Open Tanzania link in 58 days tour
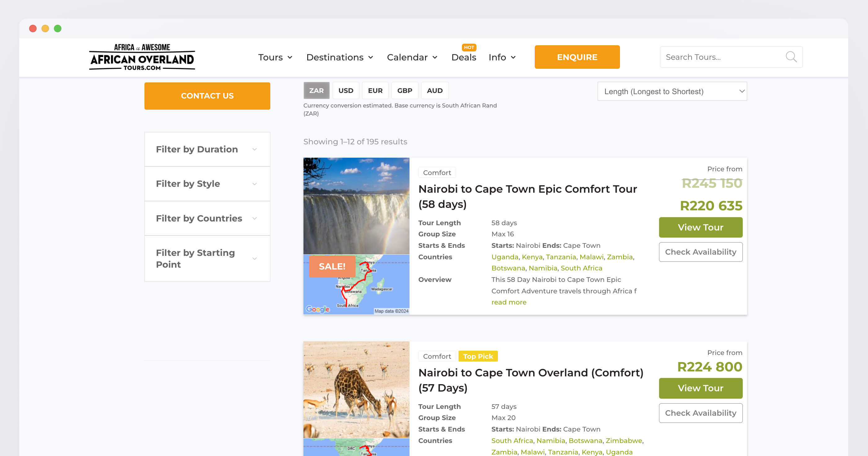The image size is (868, 456). click(x=561, y=257)
